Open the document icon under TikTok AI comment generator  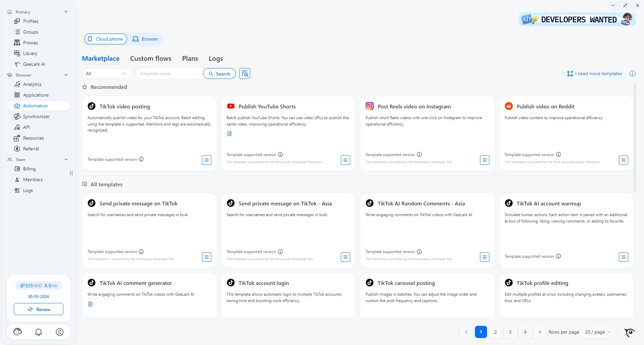pos(90,304)
